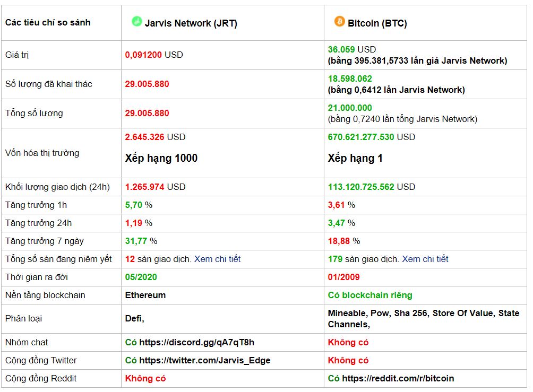Click the 3,61 % growth value
The width and height of the screenshot is (533, 392).
point(341,205)
